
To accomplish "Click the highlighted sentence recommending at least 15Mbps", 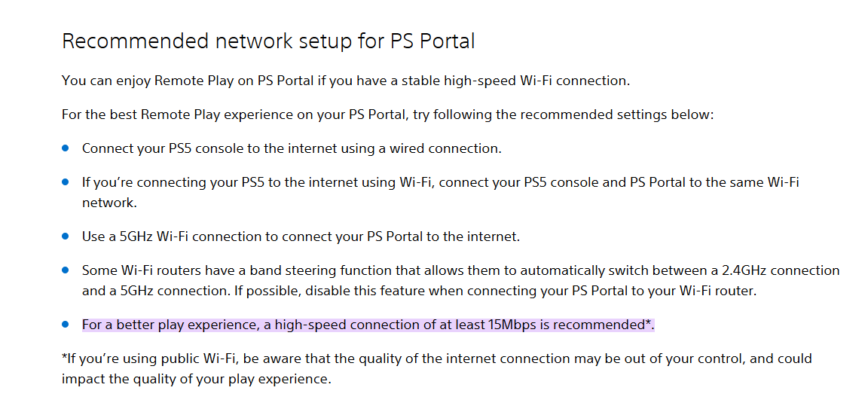I will [x=368, y=325].
